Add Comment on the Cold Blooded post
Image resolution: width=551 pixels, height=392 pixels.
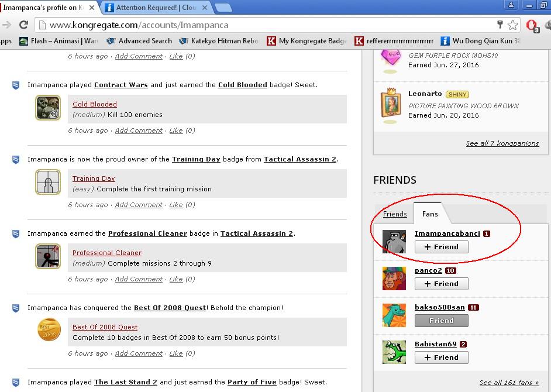click(x=139, y=131)
